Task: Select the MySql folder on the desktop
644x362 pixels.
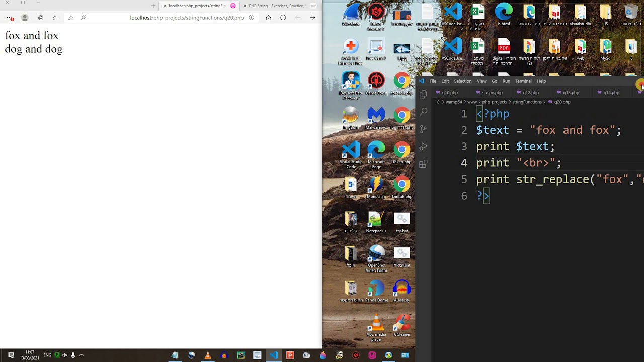Action: coord(606,50)
